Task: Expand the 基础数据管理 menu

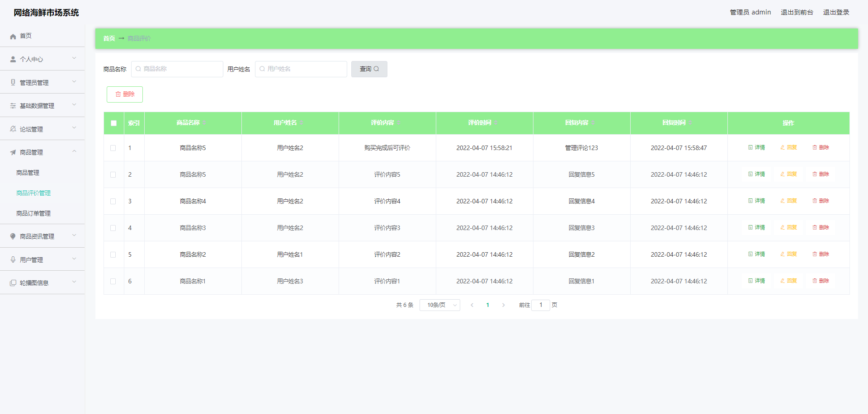Action: coord(42,105)
